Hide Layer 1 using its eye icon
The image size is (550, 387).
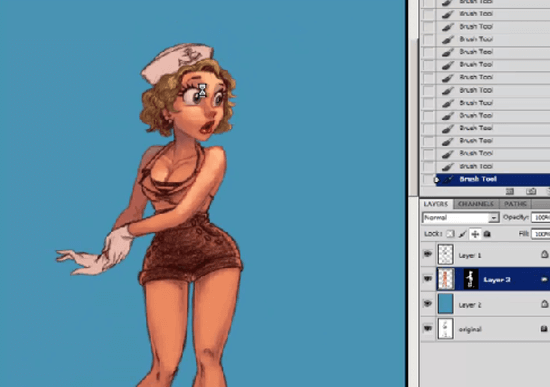tap(428, 254)
